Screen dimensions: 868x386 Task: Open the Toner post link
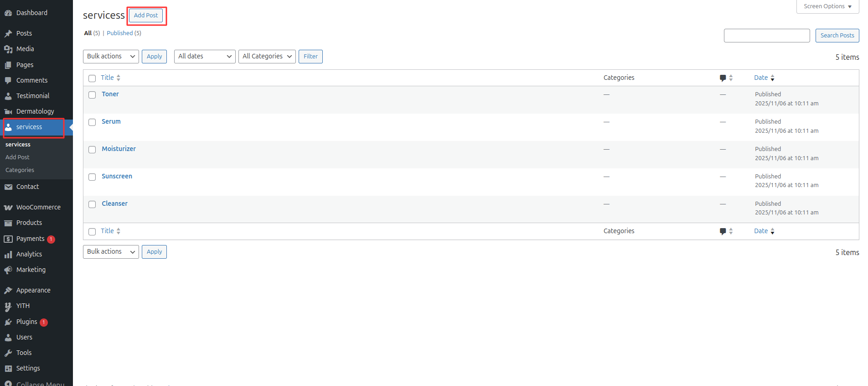(110, 94)
